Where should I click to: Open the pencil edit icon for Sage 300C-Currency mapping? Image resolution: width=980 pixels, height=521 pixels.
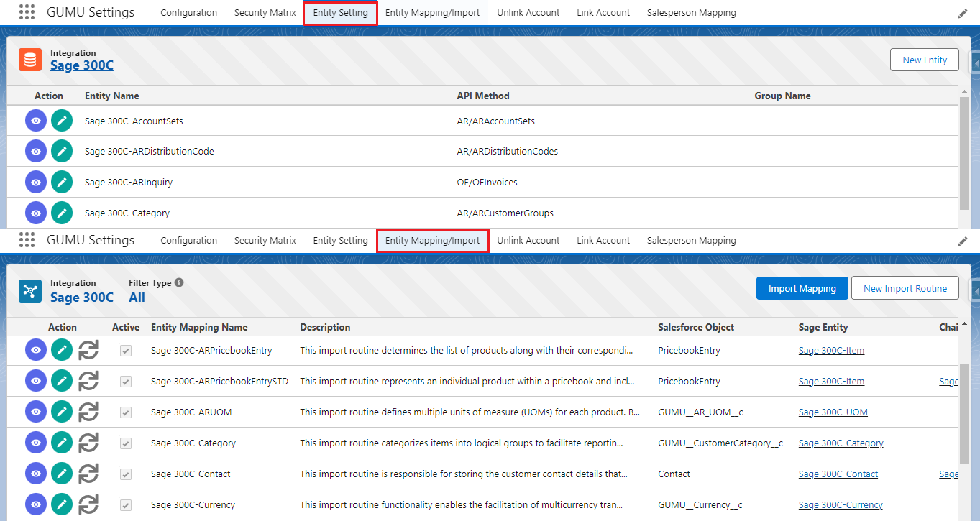[x=62, y=504]
